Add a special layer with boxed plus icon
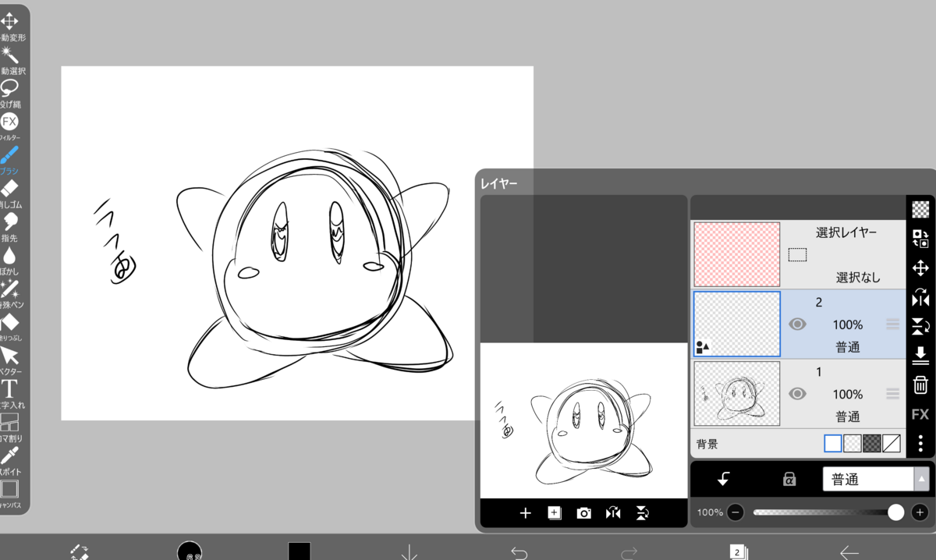Screen dimensions: 936x560 click(x=555, y=512)
